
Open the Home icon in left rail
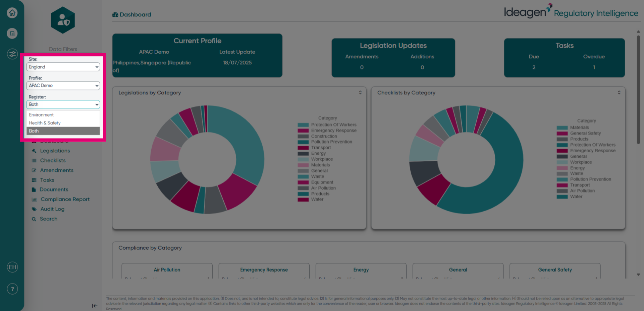[x=12, y=13]
